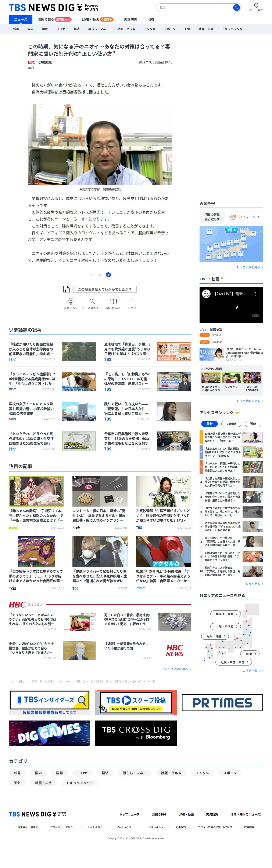
Task: Click the 国内 category link under byline
Action: click(31, 68)
